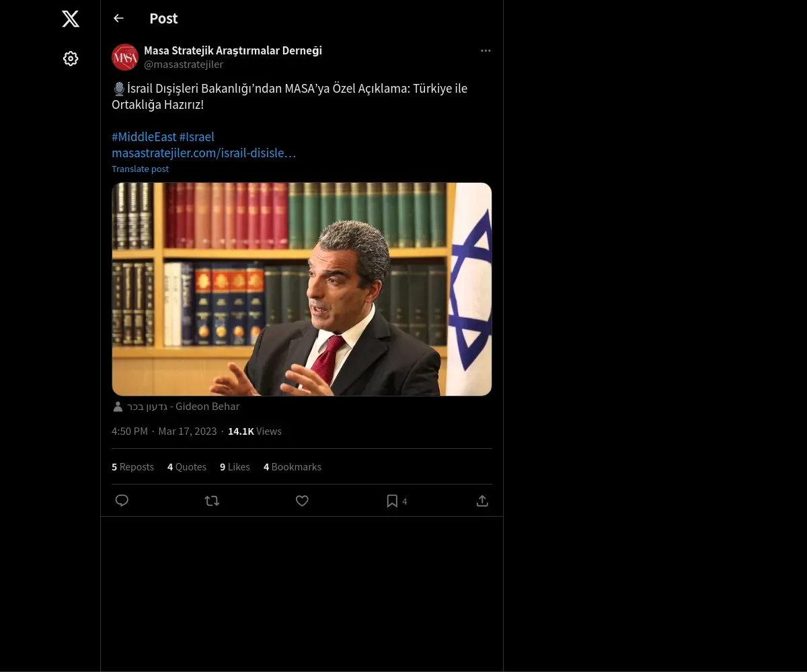
Task: Like the post with heart icon
Action: tap(302, 501)
